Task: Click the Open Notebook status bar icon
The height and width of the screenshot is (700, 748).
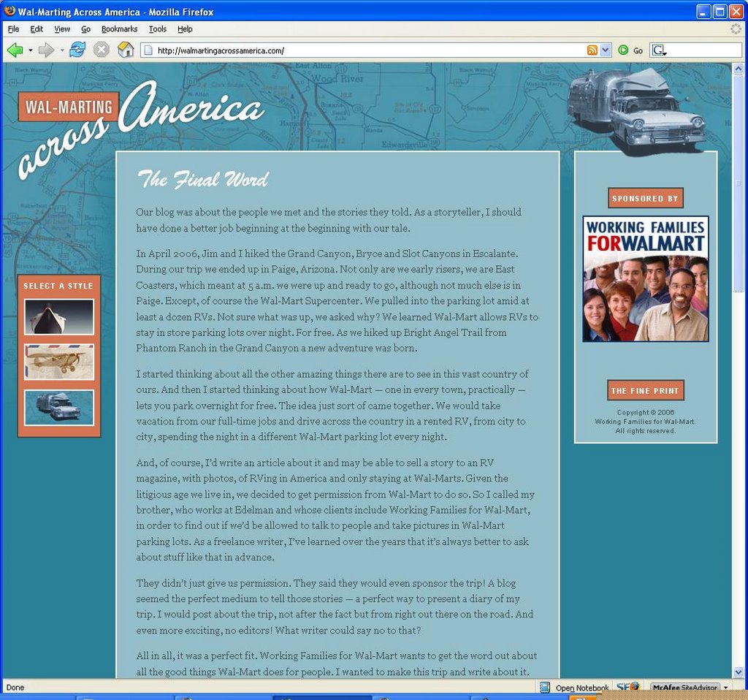Action: pyautogui.click(x=545, y=687)
